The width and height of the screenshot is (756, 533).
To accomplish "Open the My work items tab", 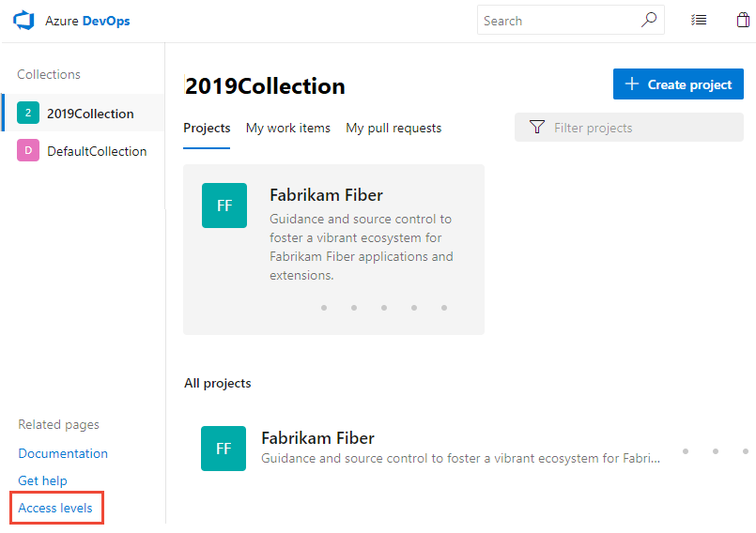I will pos(287,128).
